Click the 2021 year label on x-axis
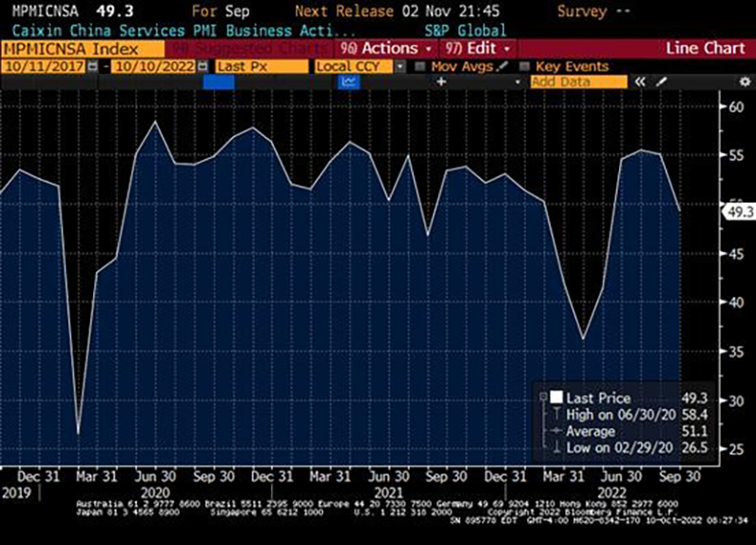Viewport: 756px width, 545px height. coord(389,493)
